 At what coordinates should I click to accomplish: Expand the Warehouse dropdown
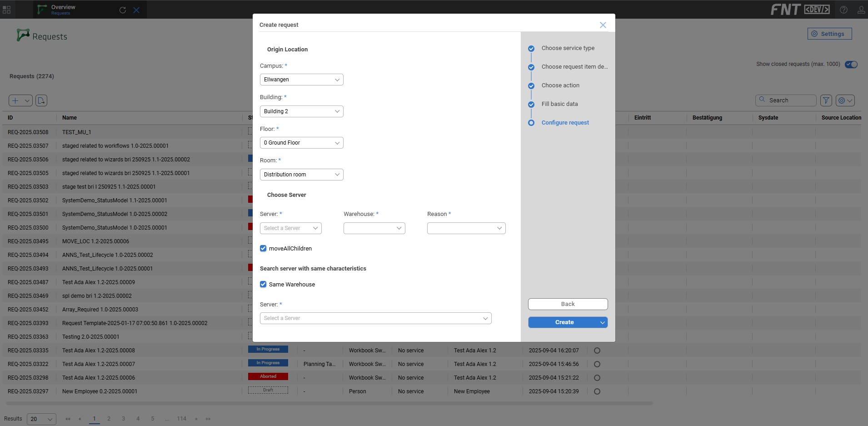point(374,228)
